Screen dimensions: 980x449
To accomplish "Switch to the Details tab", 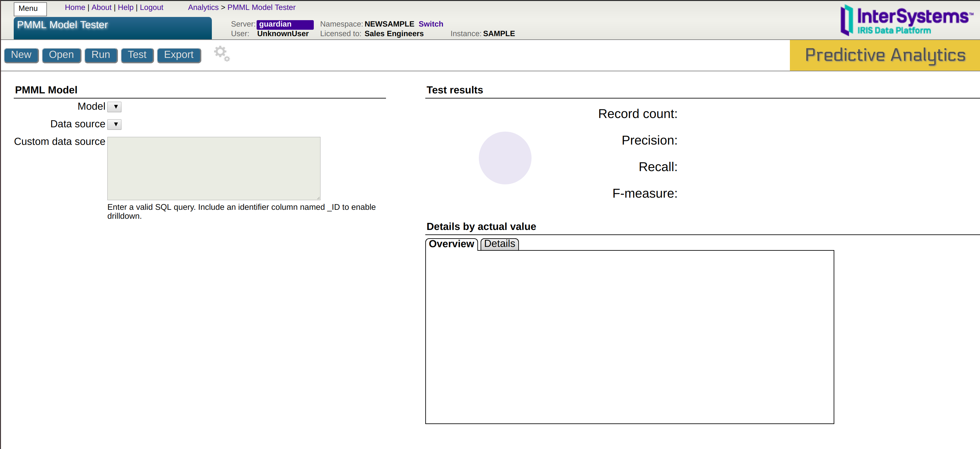I will [x=499, y=244].
